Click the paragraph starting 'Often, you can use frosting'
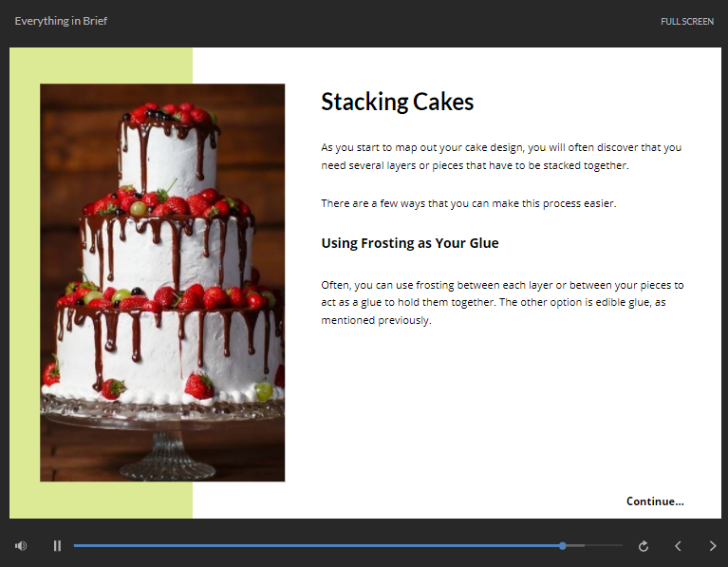Viewport: 728px width, 567px height. point(502,303)
